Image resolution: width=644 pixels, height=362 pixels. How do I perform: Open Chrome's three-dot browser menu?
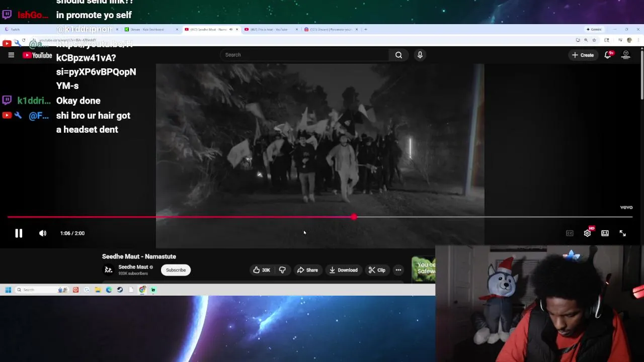point(637,40)
